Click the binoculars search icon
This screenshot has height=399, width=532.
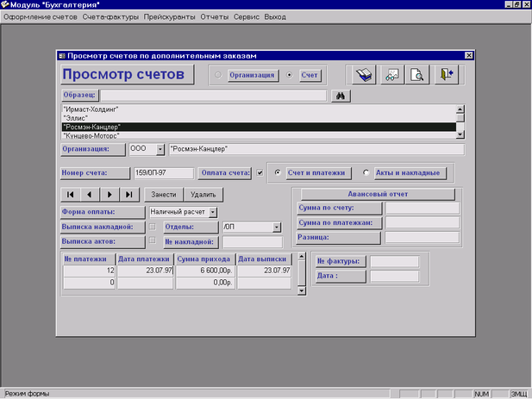click(x=340, y=96)
